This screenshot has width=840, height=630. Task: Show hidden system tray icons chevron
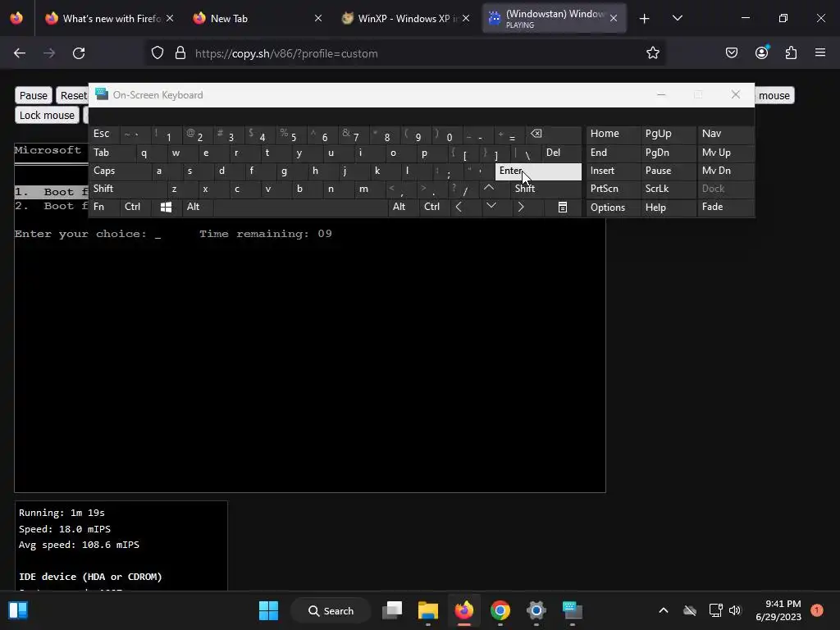663,610
